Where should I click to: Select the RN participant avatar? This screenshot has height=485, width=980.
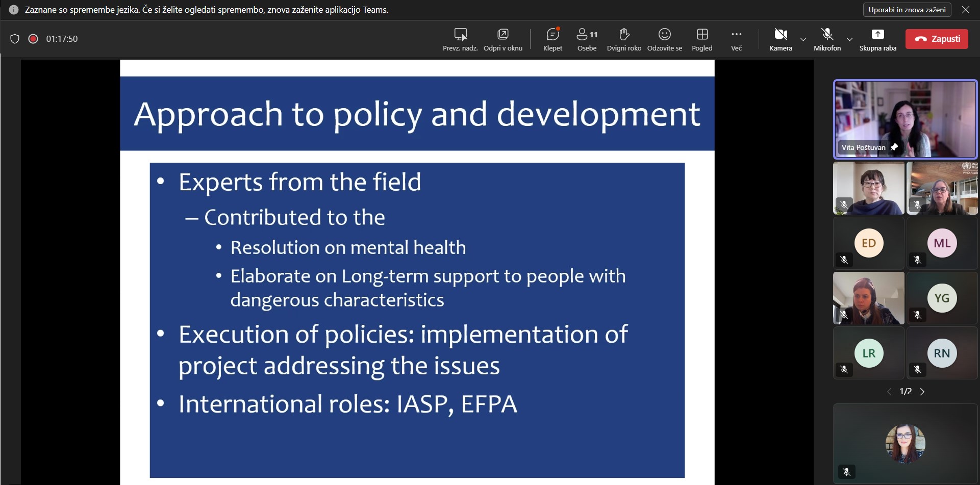[x=942, y=353]
